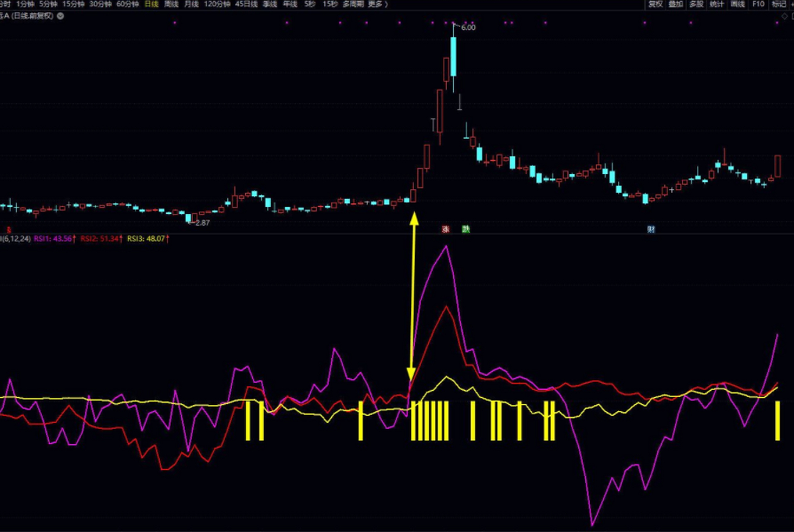The height and width of the screenshot is (532, 794).
Task: Click the blue 财 financial report marker
Action: pos(651,229)
